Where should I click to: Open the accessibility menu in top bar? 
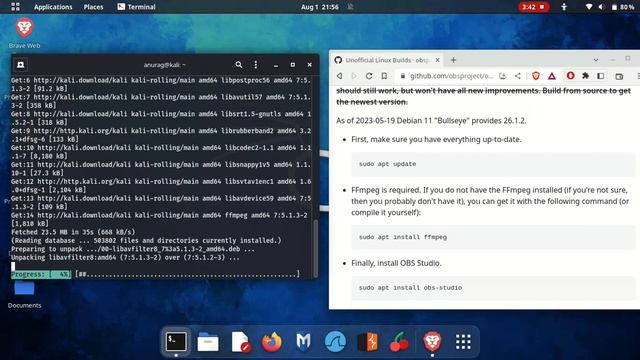pyautogui.click(x=564, y=7)
